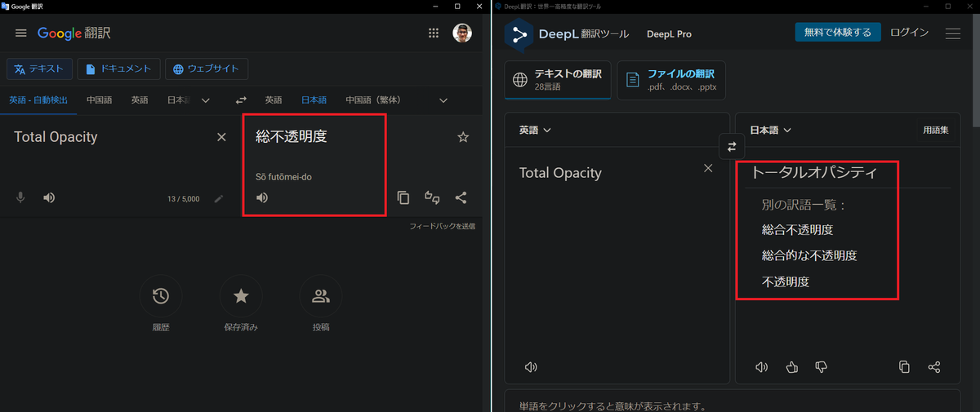This screenshot has width=980, height=412.
Task: Select the ウェブサイト translation mode
Action: [x=207, y=69]
